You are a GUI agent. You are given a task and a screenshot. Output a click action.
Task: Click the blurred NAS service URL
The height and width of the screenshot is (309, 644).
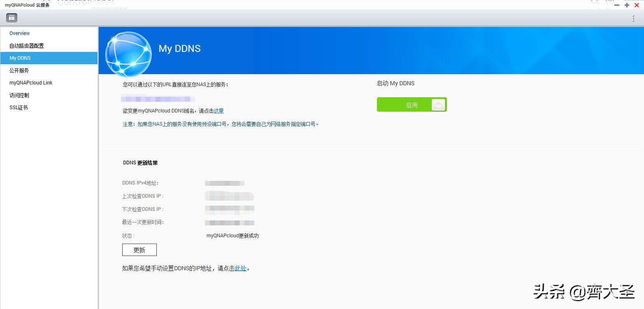[158, 99]
